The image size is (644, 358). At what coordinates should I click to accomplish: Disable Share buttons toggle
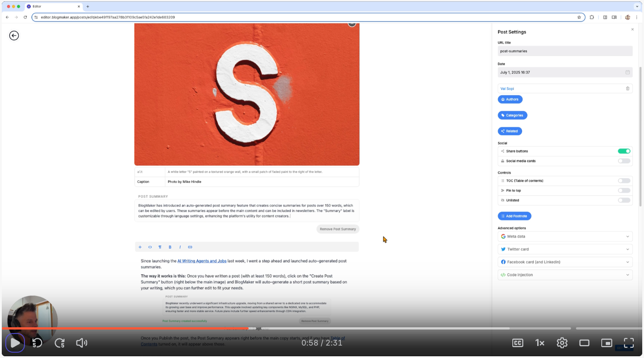[624, 151]
